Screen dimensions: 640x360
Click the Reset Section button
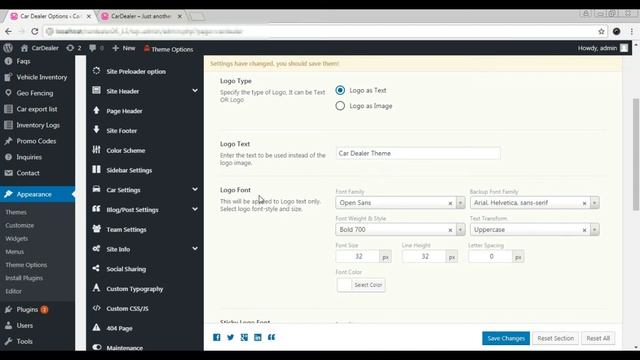[556, 338]
